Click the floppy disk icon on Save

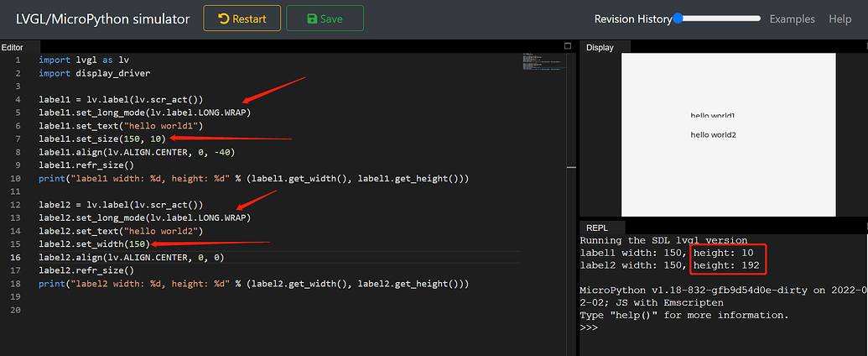coord(312,18)
